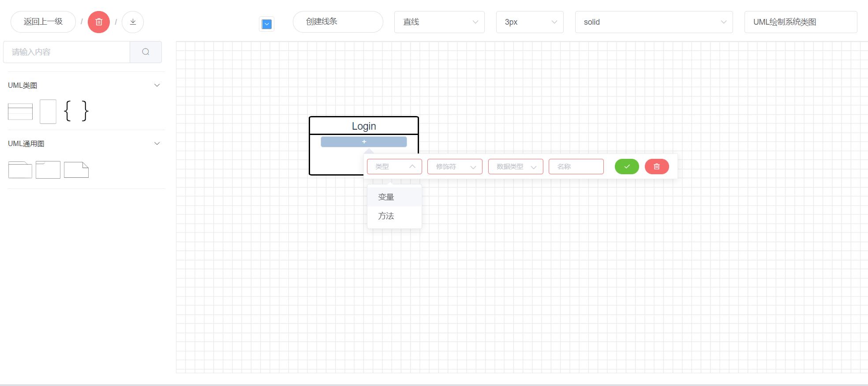Image resolution: width=868 pixels, height=386 pixels.
Task: Select the UML class table shape
Action: pos(20,112)
